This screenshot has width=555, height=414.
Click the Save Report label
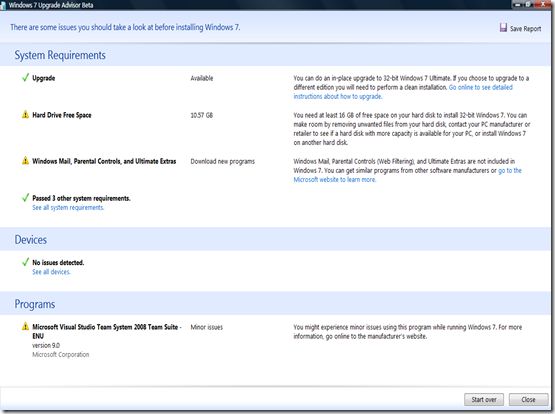tap(525, 29)
